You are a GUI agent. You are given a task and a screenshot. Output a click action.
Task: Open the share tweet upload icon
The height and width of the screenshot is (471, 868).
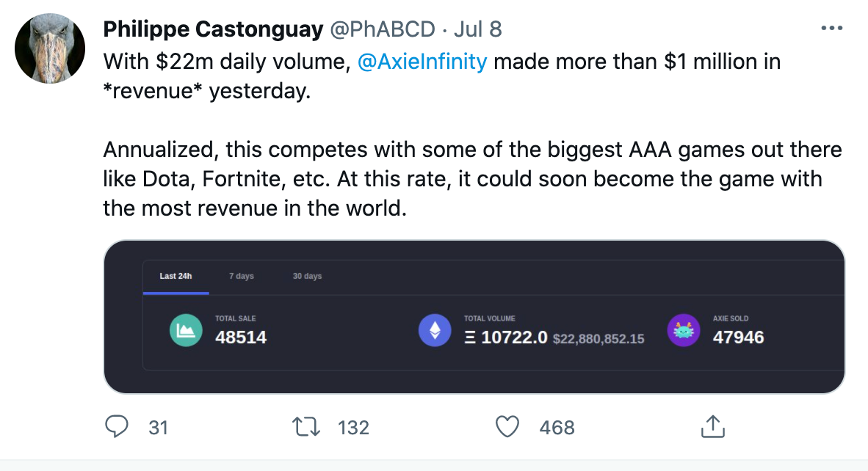click(x=713, y=426)
